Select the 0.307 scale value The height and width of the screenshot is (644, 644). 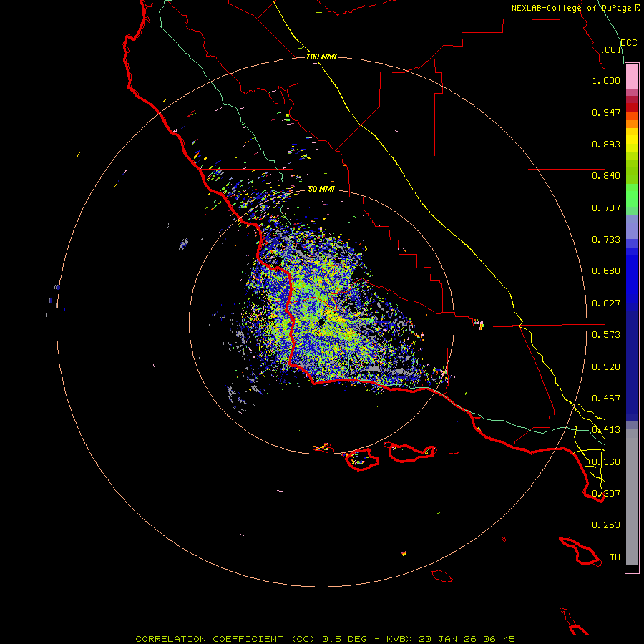point(606,494)
